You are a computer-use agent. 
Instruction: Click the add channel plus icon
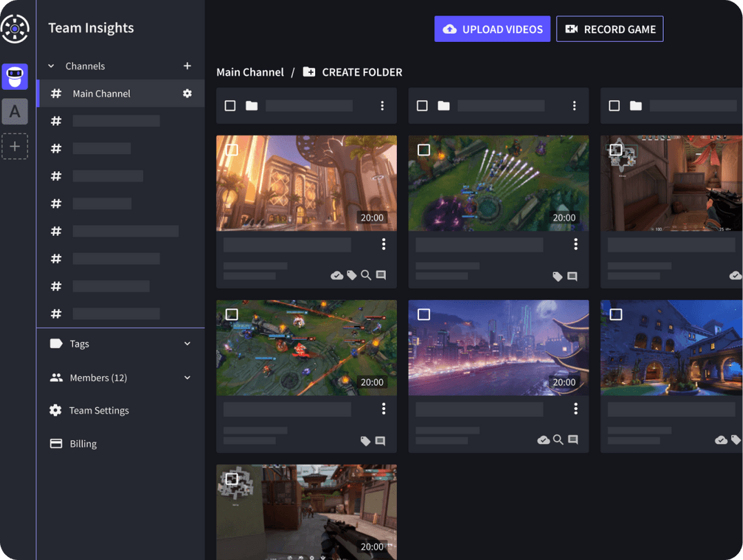(x=187, y=65)
